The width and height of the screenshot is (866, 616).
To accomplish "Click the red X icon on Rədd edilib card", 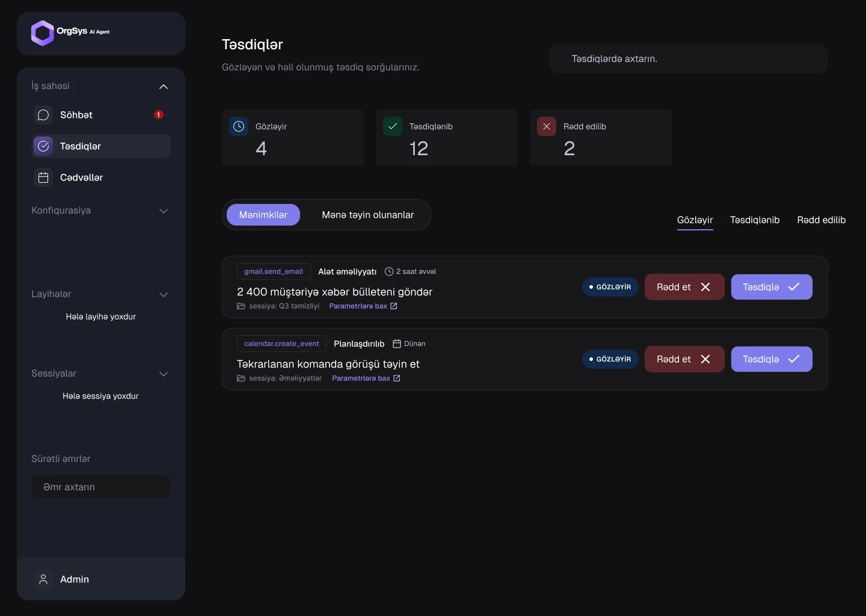I will [547, 126].
